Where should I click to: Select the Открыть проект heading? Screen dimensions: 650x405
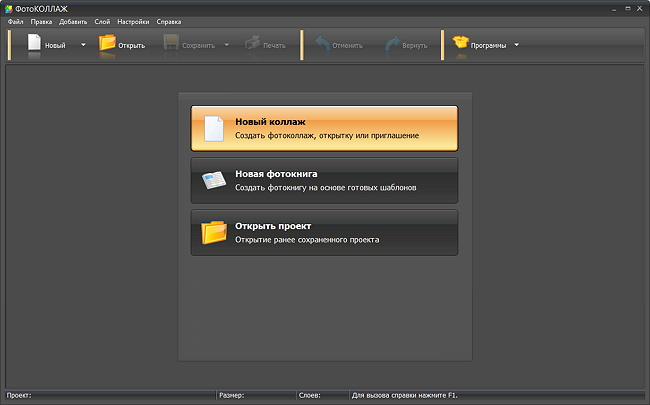tap(273, 226)
